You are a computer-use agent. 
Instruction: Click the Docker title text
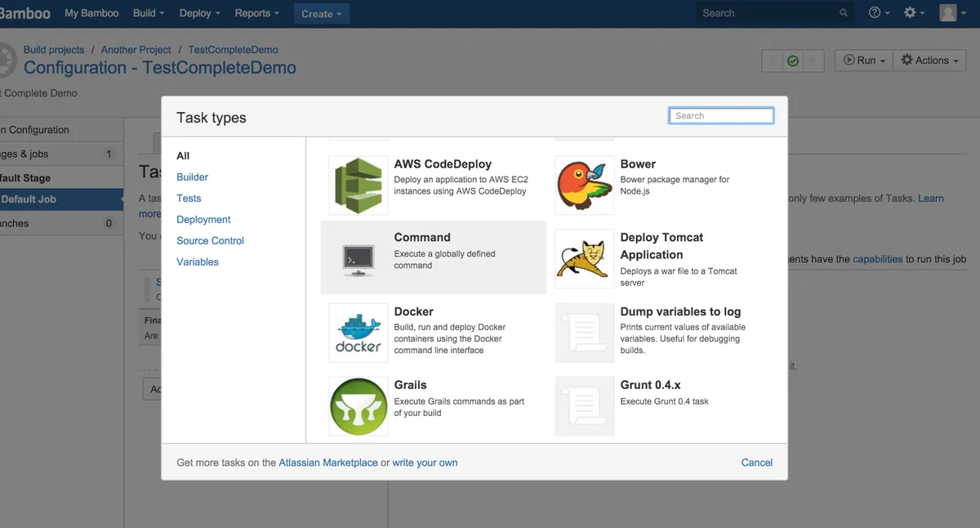(x=414, y=311)
